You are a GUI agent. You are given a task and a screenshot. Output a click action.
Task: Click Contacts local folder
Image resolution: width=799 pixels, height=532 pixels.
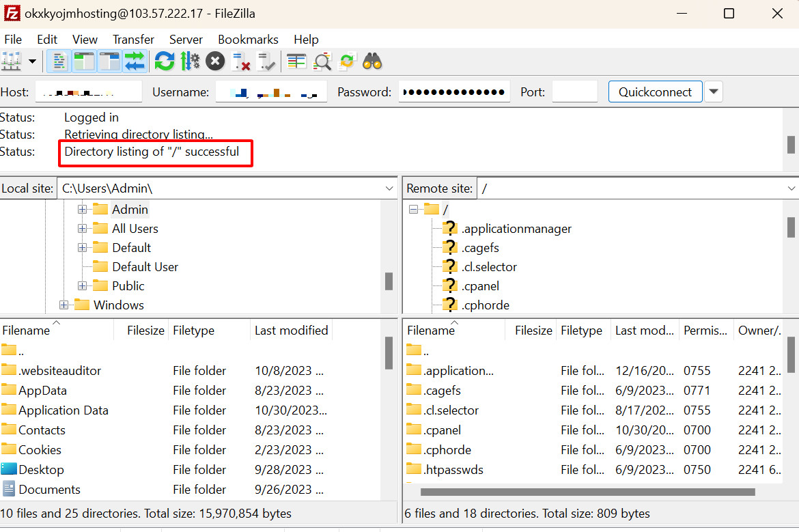coord(42,430)
